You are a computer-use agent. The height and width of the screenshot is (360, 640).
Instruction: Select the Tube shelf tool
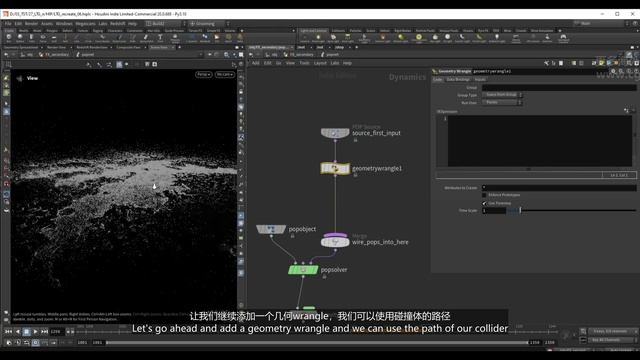(31, 38)
